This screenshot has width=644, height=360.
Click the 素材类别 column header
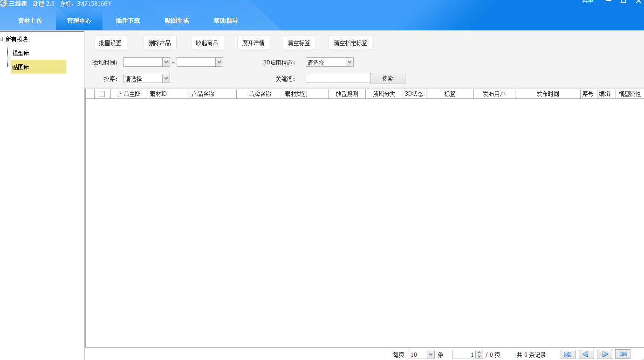[x=306, y=94]
